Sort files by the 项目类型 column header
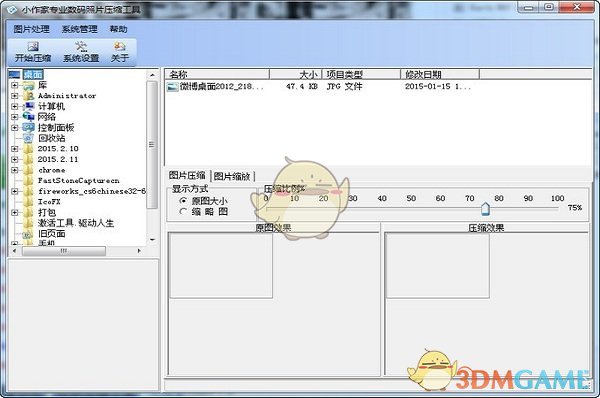The width and height of the screenshot is (600, 398). click(361, 74)
